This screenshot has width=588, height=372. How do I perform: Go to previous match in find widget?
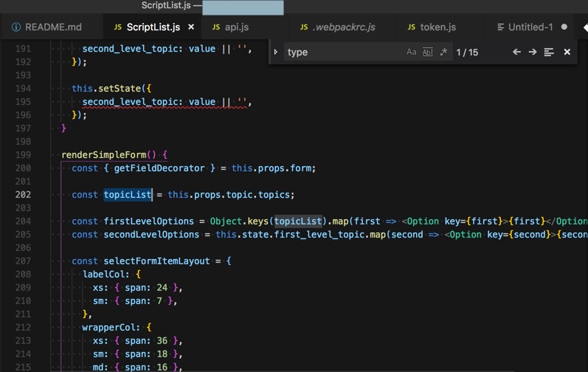516,52
